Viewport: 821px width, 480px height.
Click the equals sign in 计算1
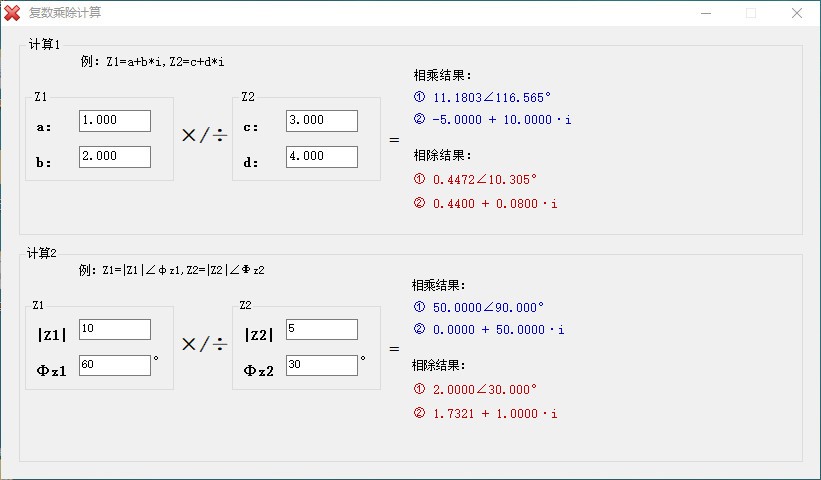[394, 139]
